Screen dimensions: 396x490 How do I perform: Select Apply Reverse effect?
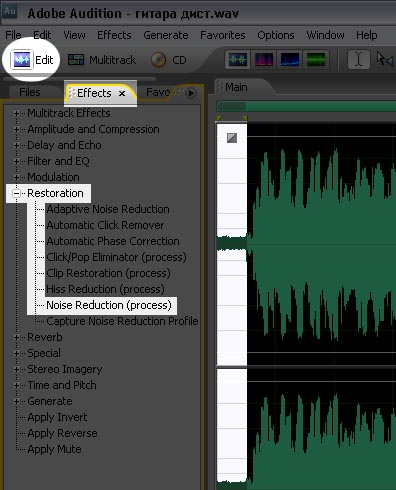(62, 433)
